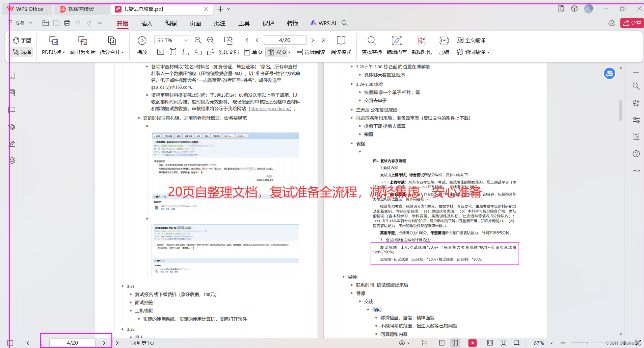
Task: Open the bookmark panel in left sidebar
Action: coord(12,76)
